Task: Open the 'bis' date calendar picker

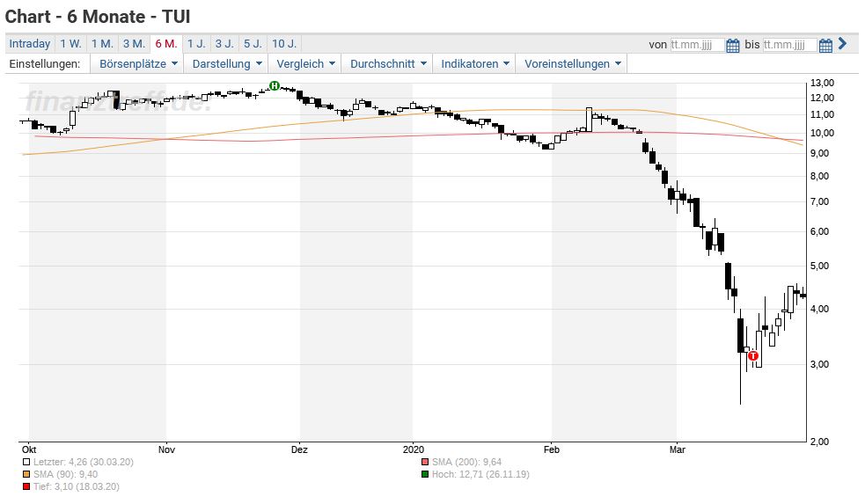Action: (825, 45)
